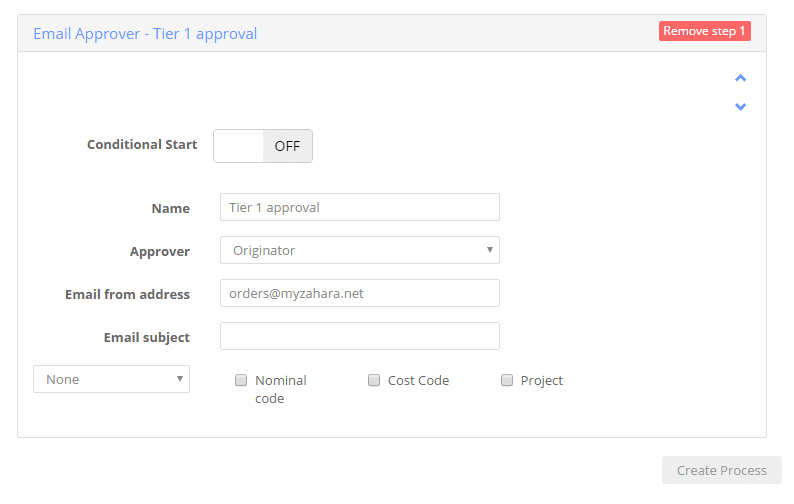The height and width of the screenshot is (504, 794).
Task: Click the Approver dropdown arrow
Action: [x=490, y=250]
